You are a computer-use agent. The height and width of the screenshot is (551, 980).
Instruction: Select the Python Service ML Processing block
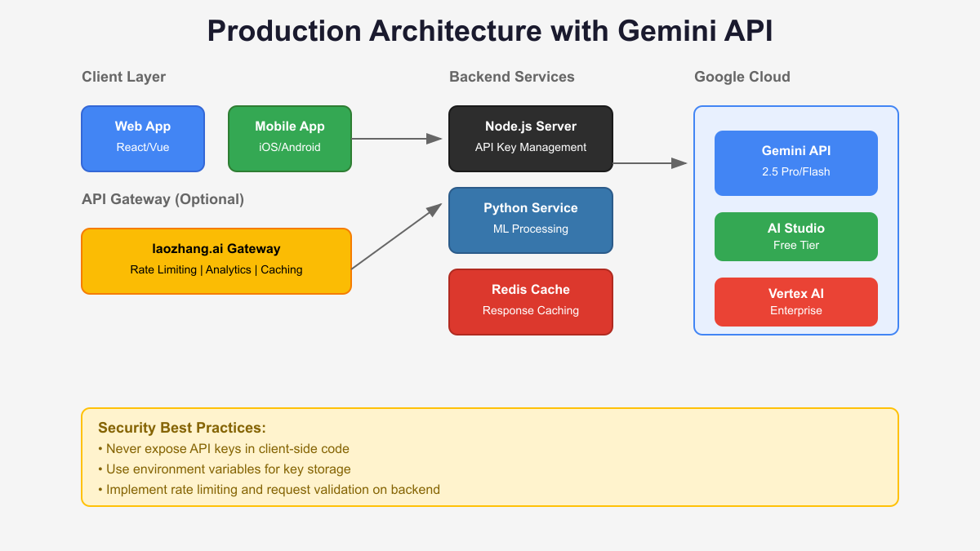531,220
